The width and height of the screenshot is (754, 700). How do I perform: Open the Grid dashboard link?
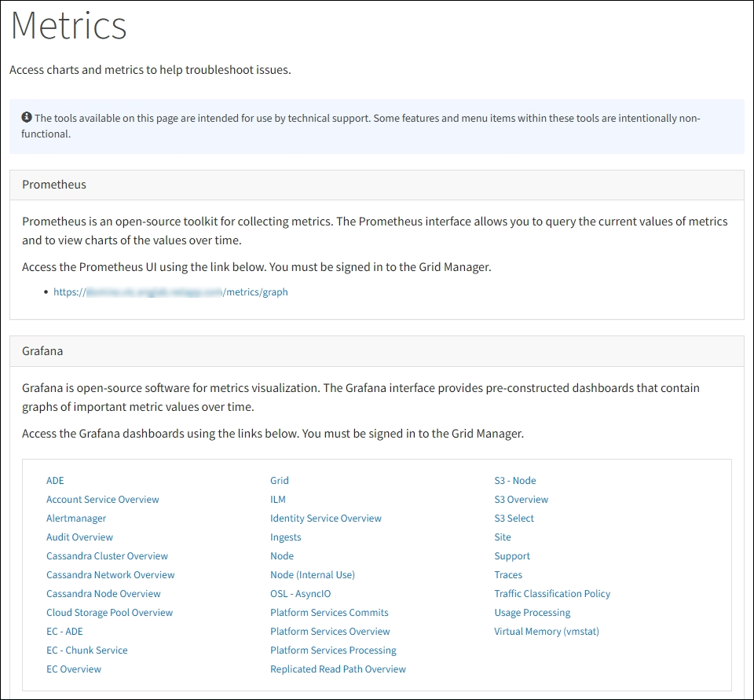(280, 481)
